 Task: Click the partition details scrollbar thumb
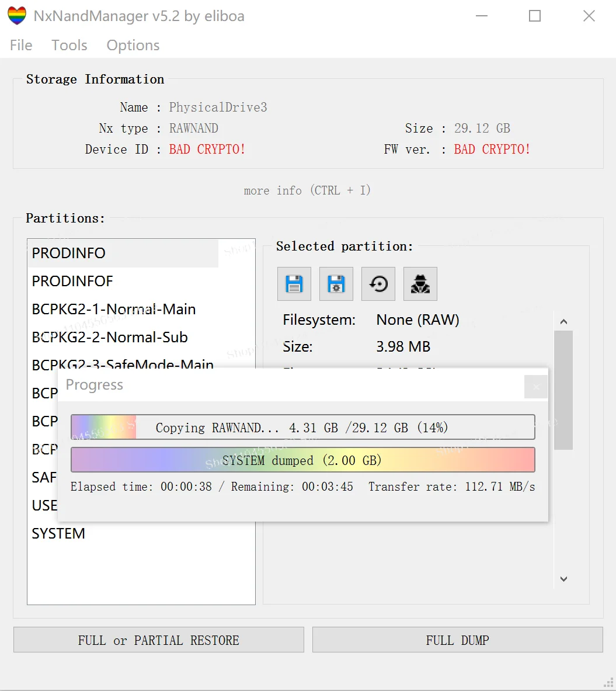[x=563, y=390]
